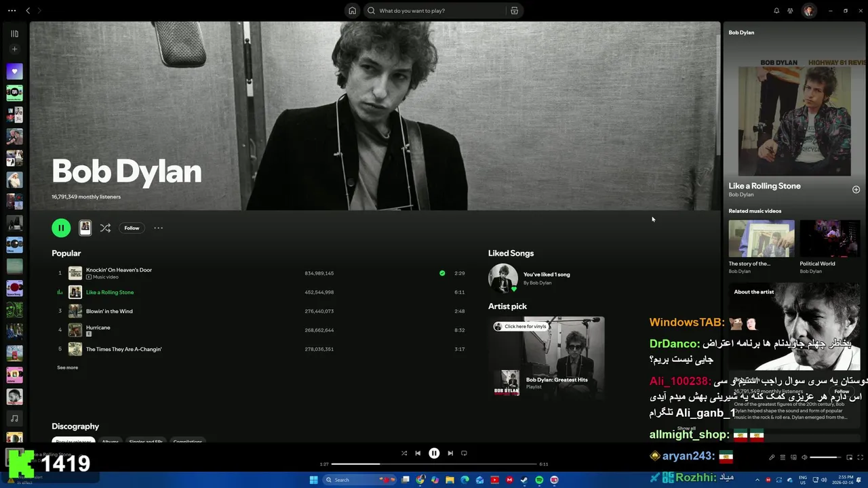
Task: Open connect to a device icon
Action: (x=793, y=457)
